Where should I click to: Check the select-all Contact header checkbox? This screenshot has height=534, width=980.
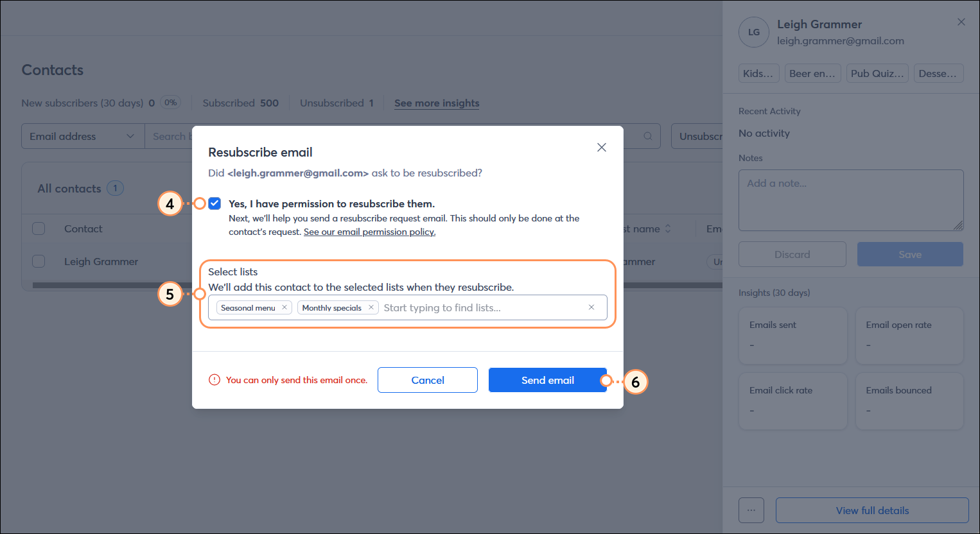coord(39,228)
